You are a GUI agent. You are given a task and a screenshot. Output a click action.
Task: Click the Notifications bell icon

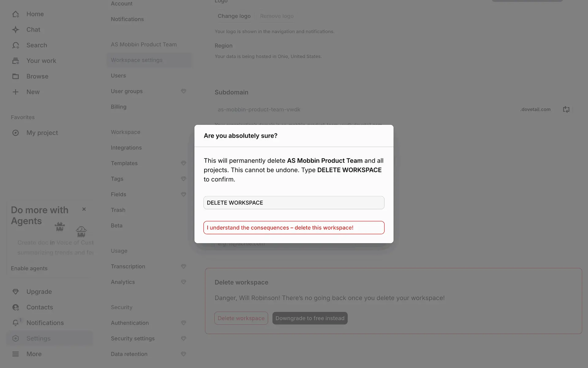pos(16,323)
